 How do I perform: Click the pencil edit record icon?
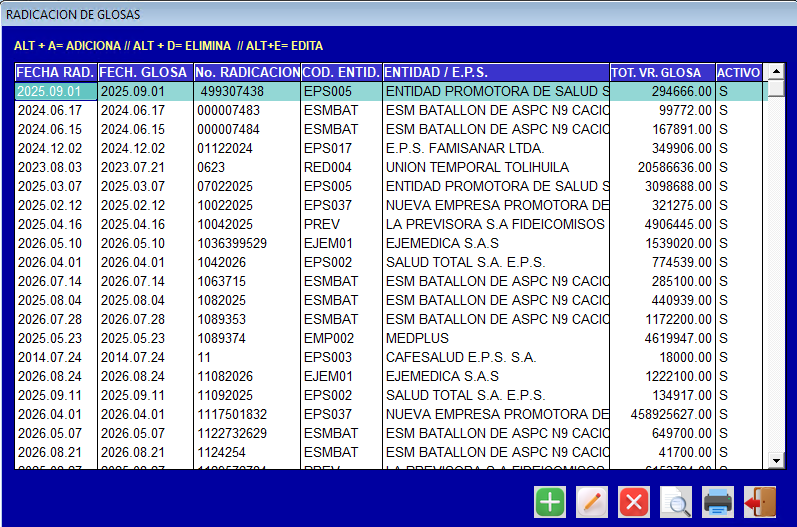(x=592, y=502)
